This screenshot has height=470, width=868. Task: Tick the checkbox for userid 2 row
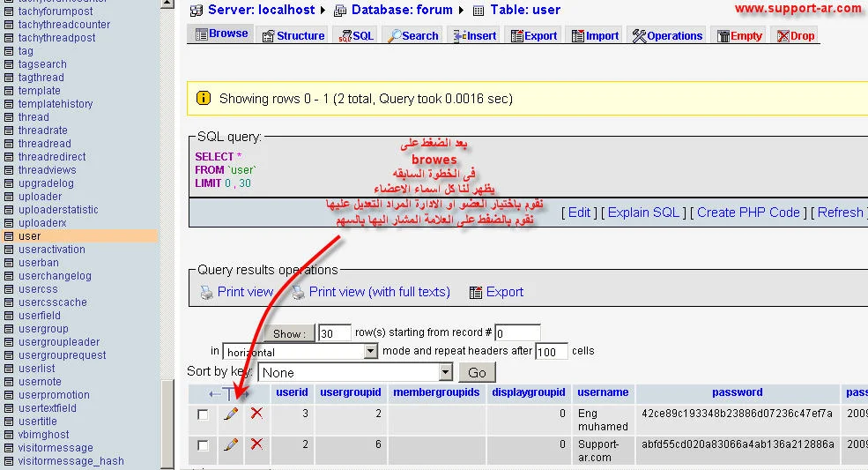(x=204, y=445)
